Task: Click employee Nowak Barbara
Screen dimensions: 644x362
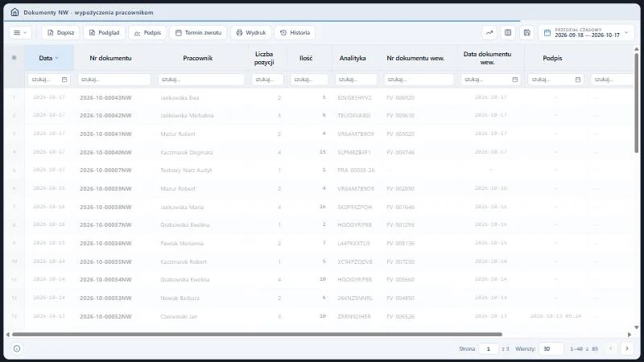Action: pyautogui.click(x=180, y=298)
